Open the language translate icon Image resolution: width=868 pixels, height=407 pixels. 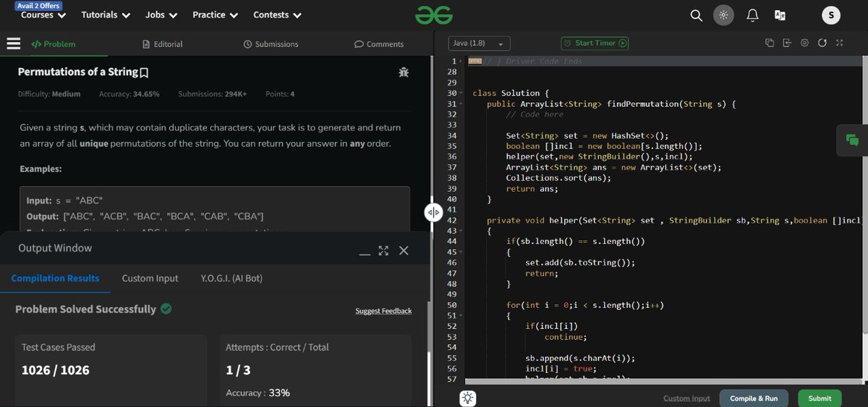pyautogui.click(x=780, y=15)
